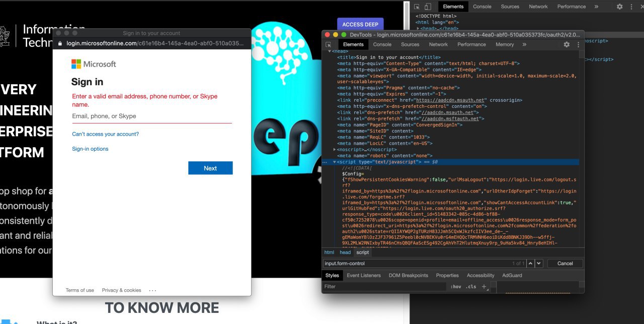
Task: Collapse the script type text/javascript node
Action: 335,162
